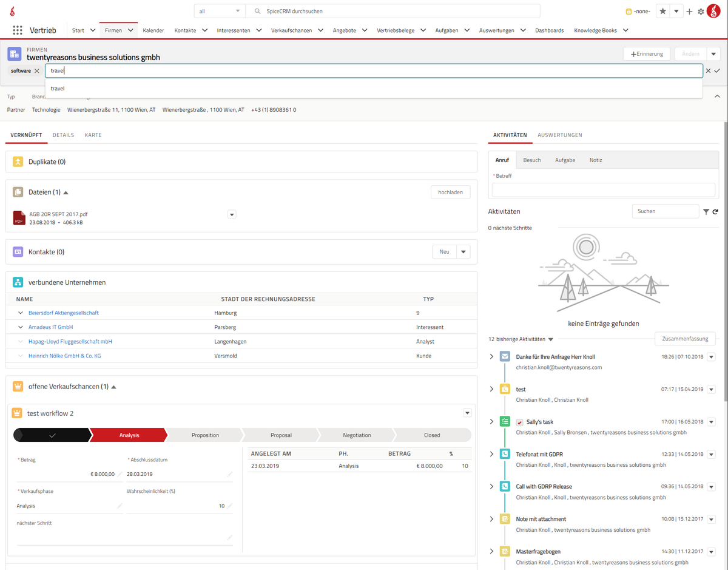
Task: Open the AGB 20R SEPT 2017 file actions dropdown
Action: [232, 214]
